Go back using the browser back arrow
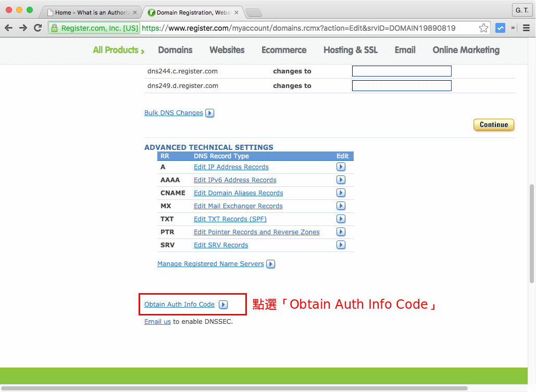This screenshot has width=536, height=392. (9, 28)
